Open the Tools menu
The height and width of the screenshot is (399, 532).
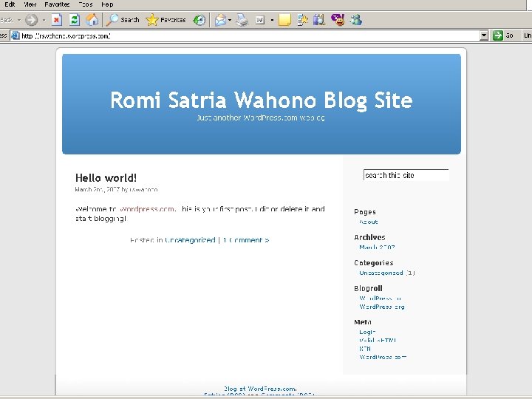point(85,4)
